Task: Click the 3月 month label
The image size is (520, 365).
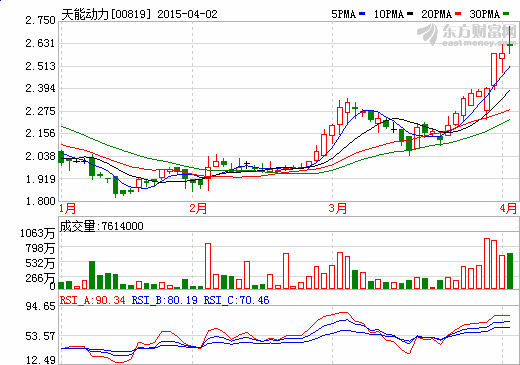Action: (338, 209)
